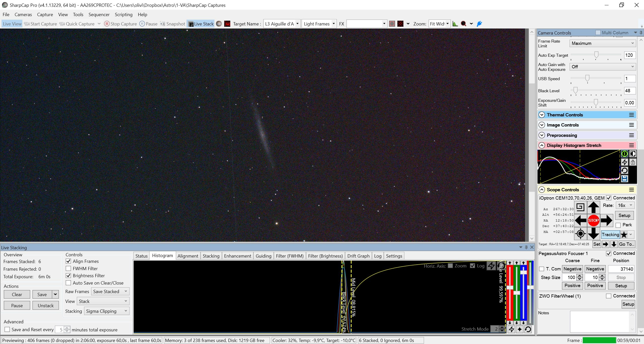Click the Go To.. button

click(x=626, y=244)
